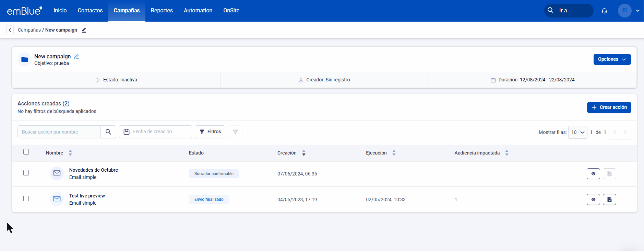Preview Novedades de Octubre with eye button

[593, 174]
